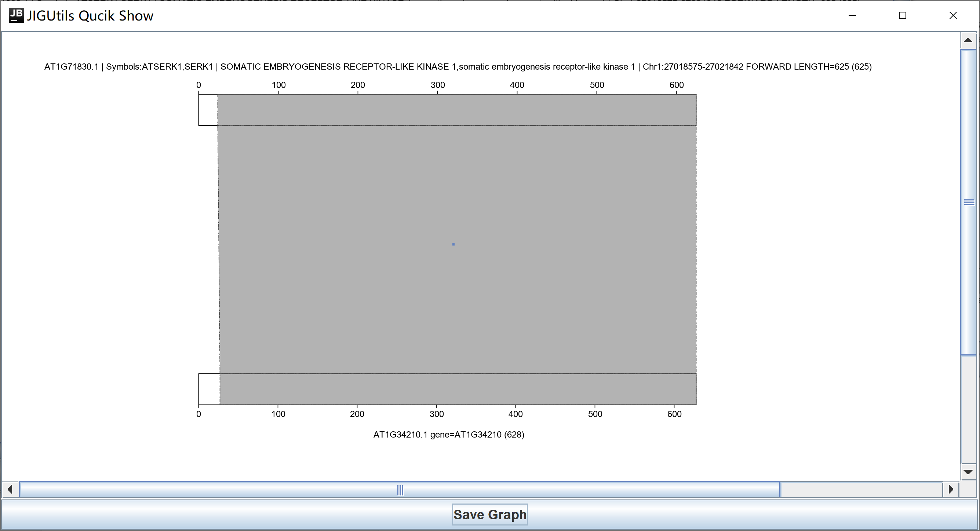This screenshot has width=980, height=531.
Task: Minimize the JIGUtils Qucik Show window
Action: [x=852, y=16]
